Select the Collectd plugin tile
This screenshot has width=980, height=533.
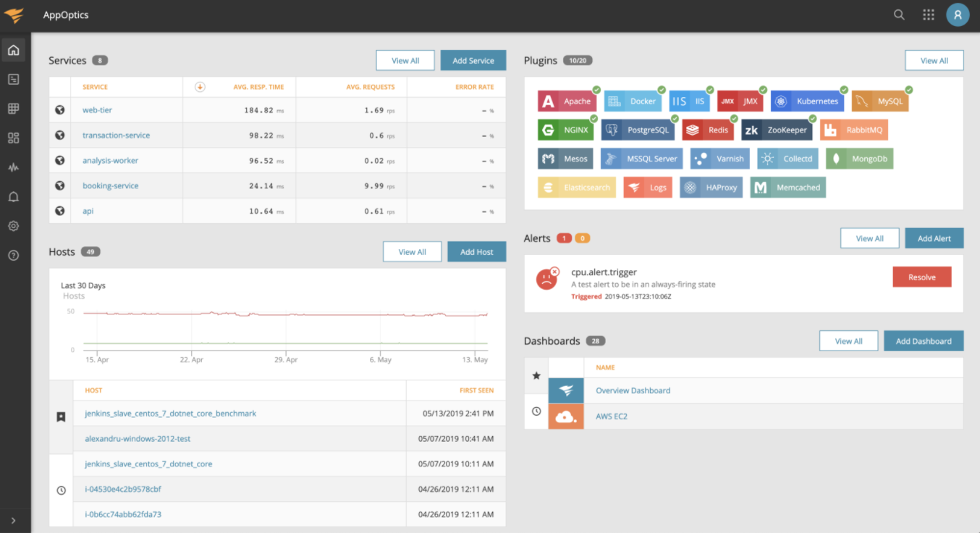pos(788,159)
